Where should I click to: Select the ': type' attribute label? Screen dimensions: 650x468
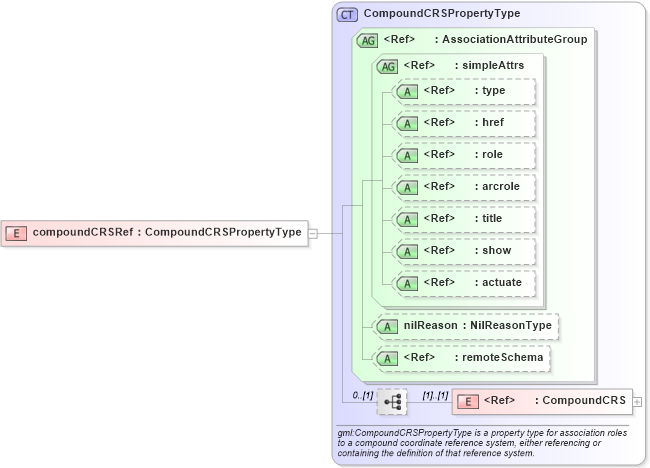coord(490,90)
